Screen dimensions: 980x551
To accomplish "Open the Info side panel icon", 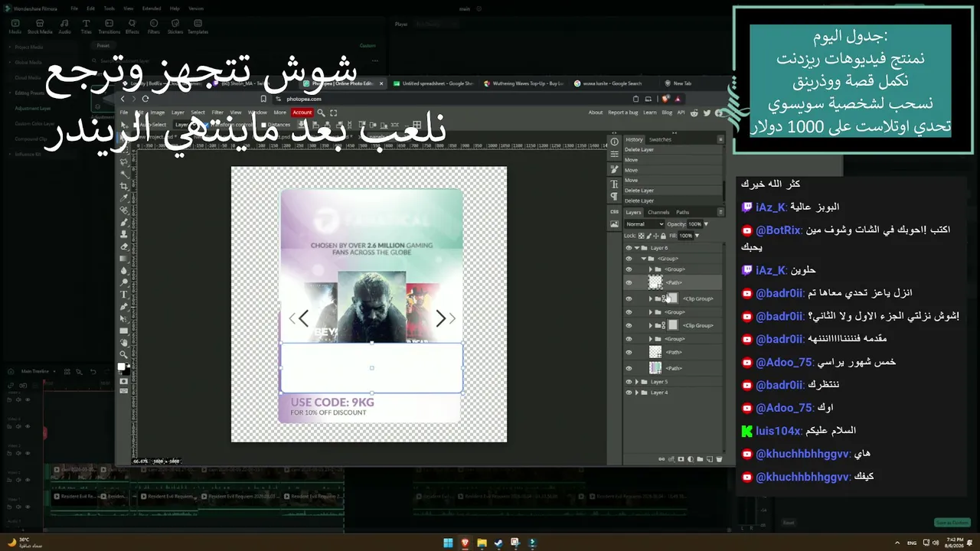I will click(614, 142).
